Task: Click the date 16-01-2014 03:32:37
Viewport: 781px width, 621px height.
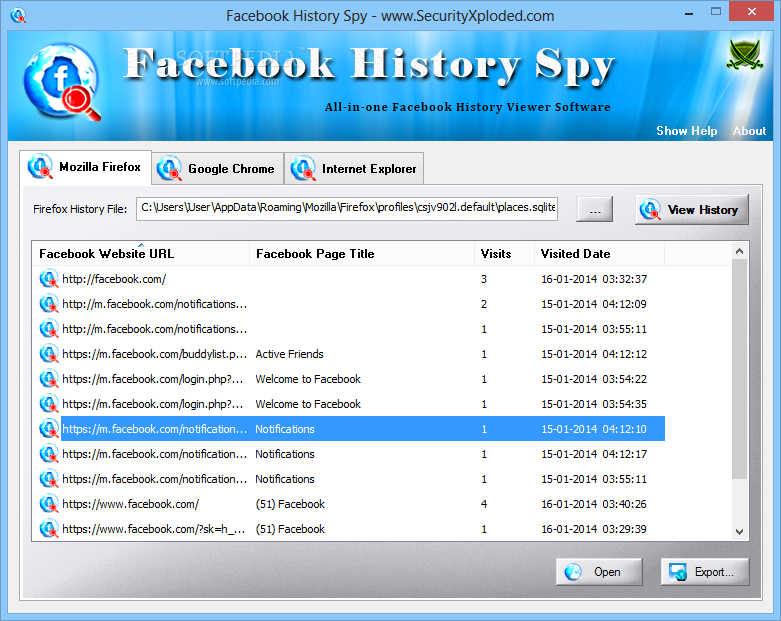Action: click(594, 279)
